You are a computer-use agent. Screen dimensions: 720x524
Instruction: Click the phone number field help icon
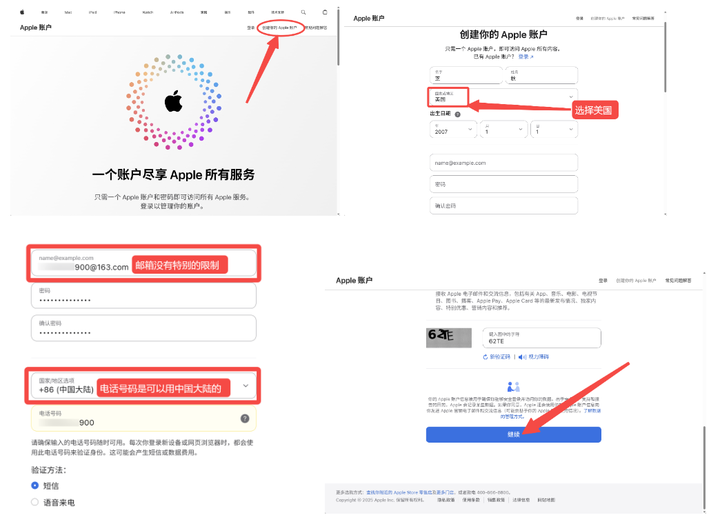pos(245,418)
